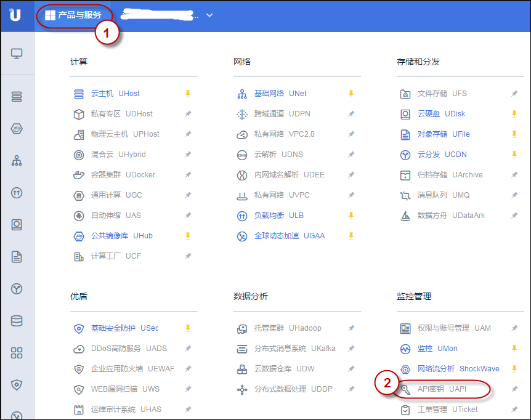
Task: Unpin 云主机 UHost from favorites
Action: tap(188, 94)
